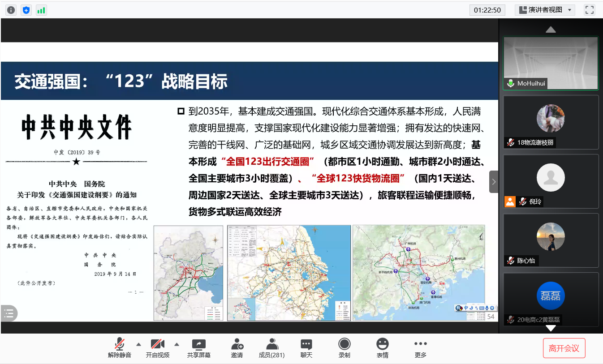Collapse the participant video sidebar
The image size is (603, 364).
point(494,182)
